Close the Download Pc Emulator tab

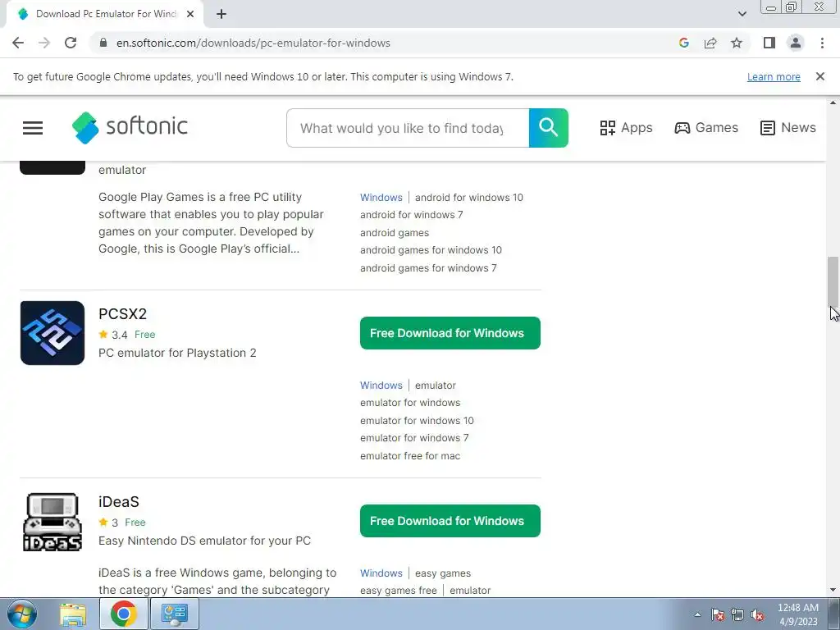tap(190, 14)
